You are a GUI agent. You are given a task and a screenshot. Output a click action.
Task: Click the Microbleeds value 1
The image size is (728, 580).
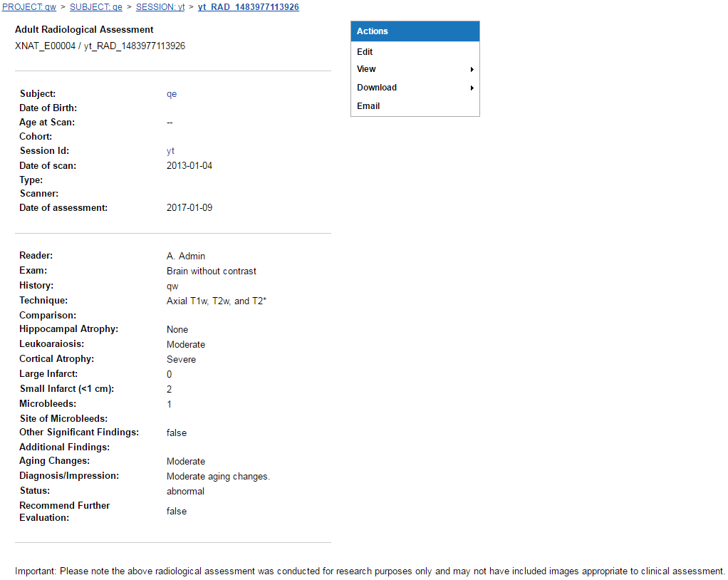coord(170,405)
